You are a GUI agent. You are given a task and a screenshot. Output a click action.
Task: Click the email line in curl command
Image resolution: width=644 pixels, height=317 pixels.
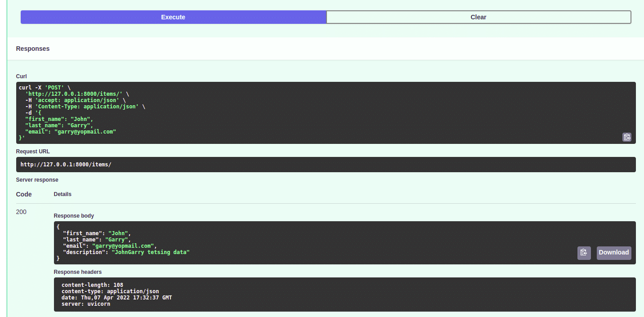coord(71,132)
